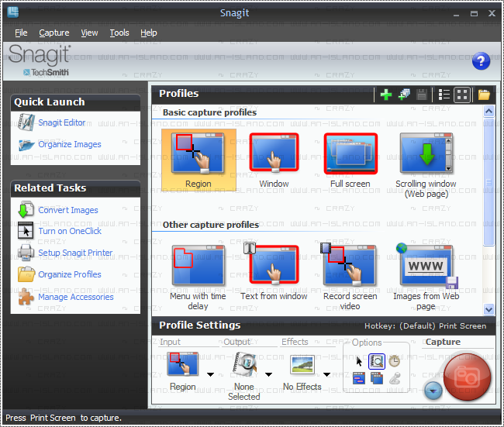
Task: Open the profile wizard icon beside the green plus
Action: [x=404, y=95]
